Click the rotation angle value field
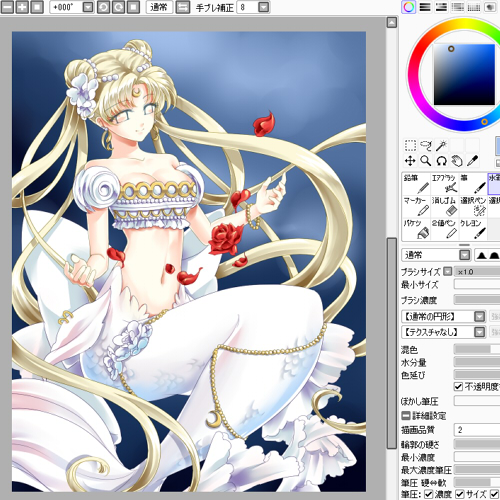 (66, 7)
